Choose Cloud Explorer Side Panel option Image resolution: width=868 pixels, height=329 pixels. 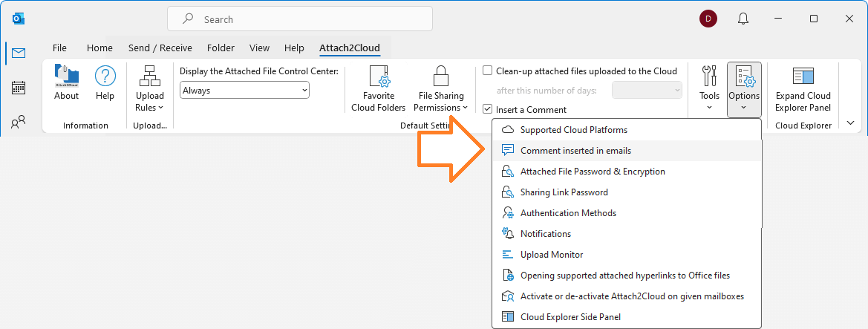627,317
